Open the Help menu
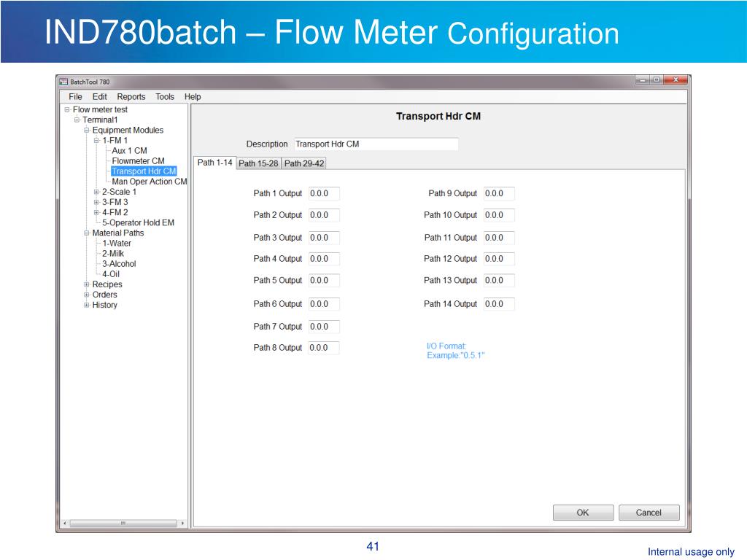This screenshot has height=560, width=747. pos(193,97)
